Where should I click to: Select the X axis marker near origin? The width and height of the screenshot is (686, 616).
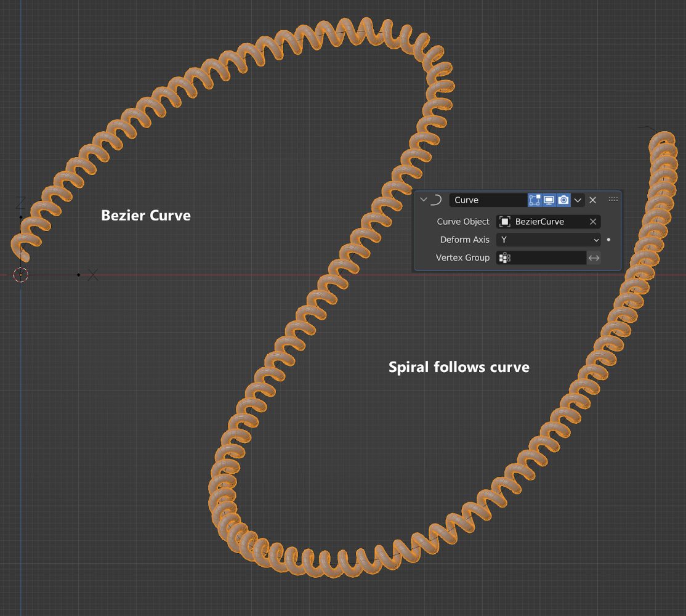pyautogui.click(x=94, y=275)
